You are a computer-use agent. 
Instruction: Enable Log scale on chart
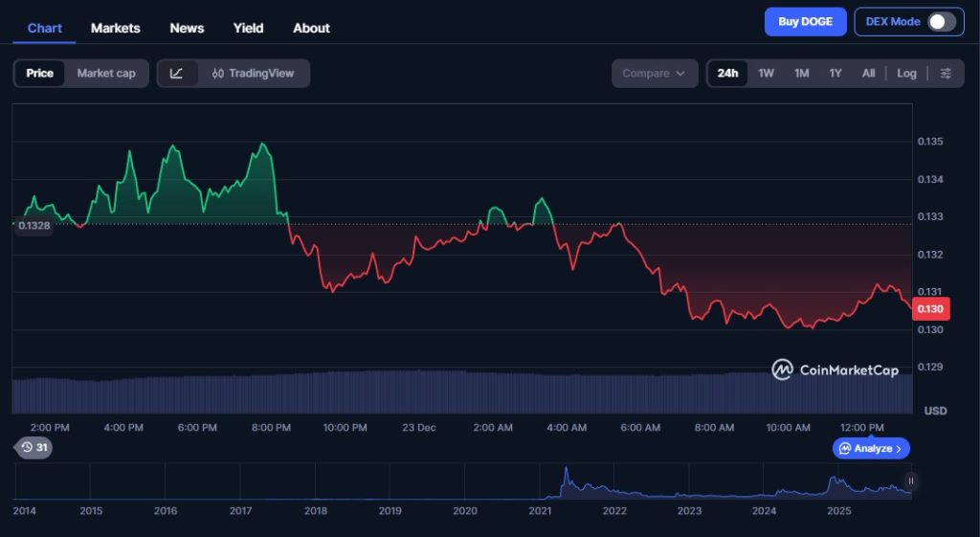pyautogui.click(x=906, y=74)
